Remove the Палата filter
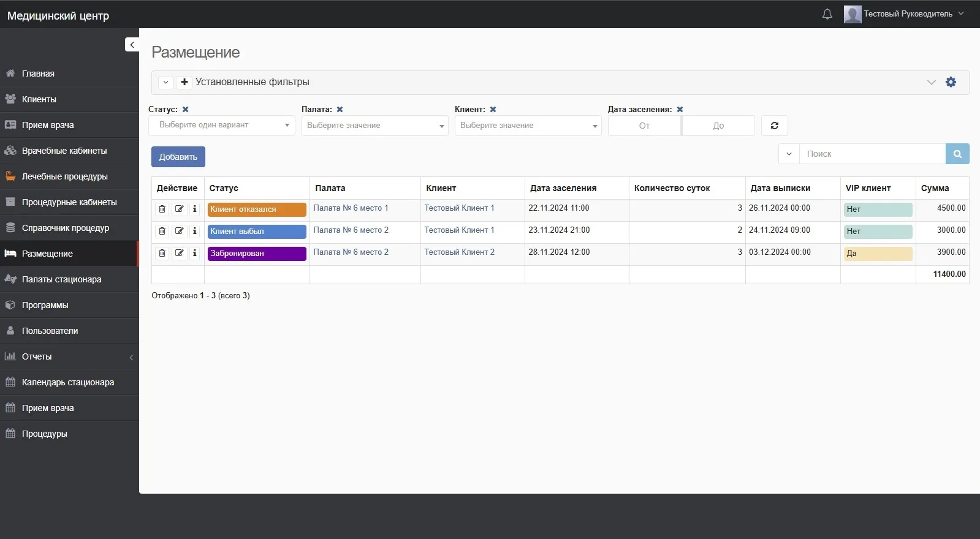This screenshot has width=980, height=539. click(340, 110)
